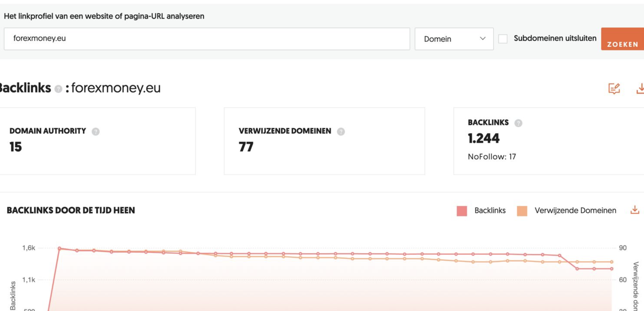This screenshot has height=311, width=644.
Task: Click the Backlinks legend label
Action: pyautogui.click(x=490, y=210)
